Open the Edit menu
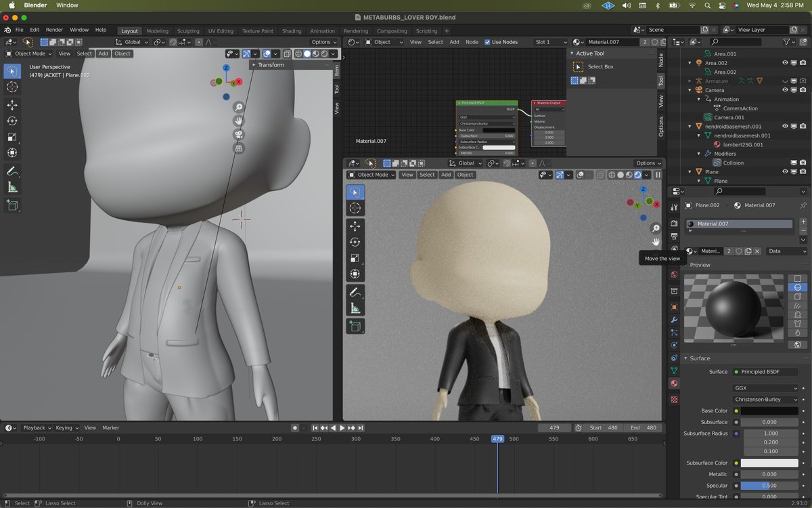812x508 pixels. (x=35, y=30)
